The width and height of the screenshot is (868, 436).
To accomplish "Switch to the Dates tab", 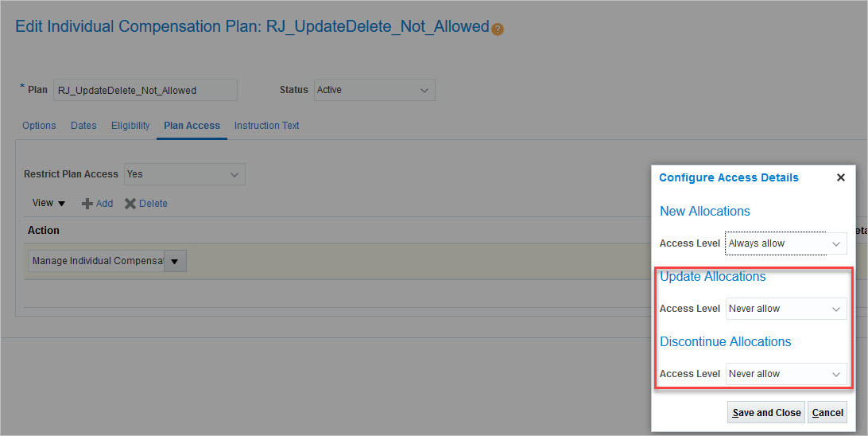I will point(83,126).
